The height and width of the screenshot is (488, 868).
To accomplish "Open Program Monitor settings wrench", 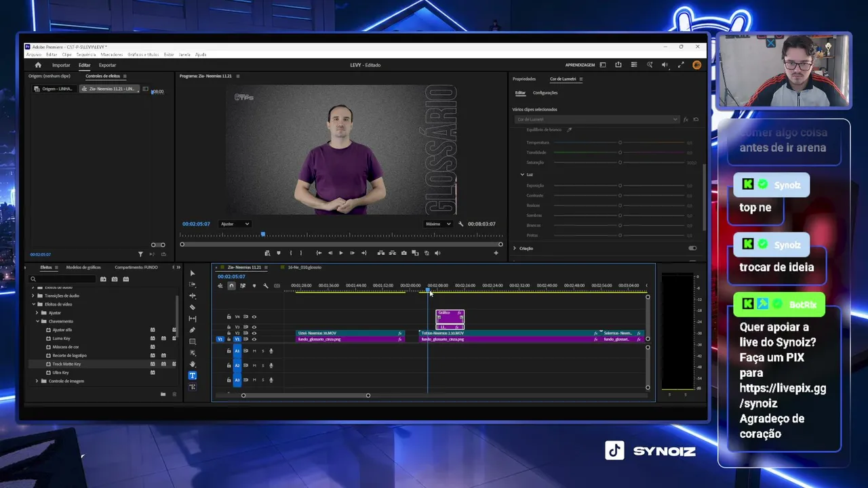I will pos(461,224).
